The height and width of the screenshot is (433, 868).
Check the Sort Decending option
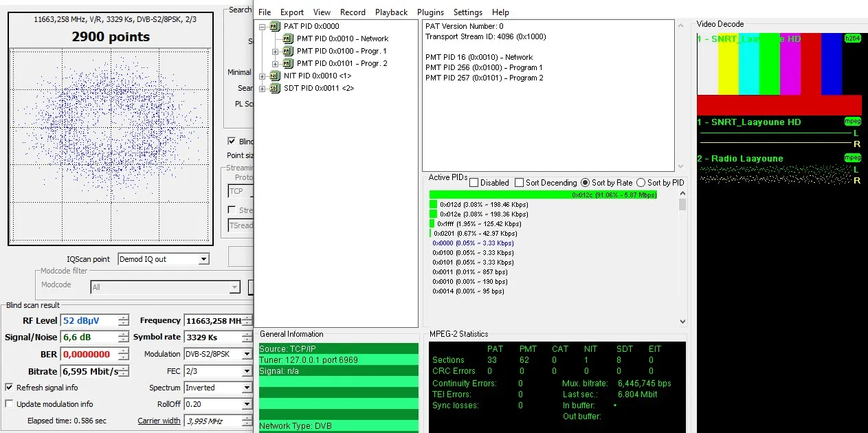coord(520,183)
